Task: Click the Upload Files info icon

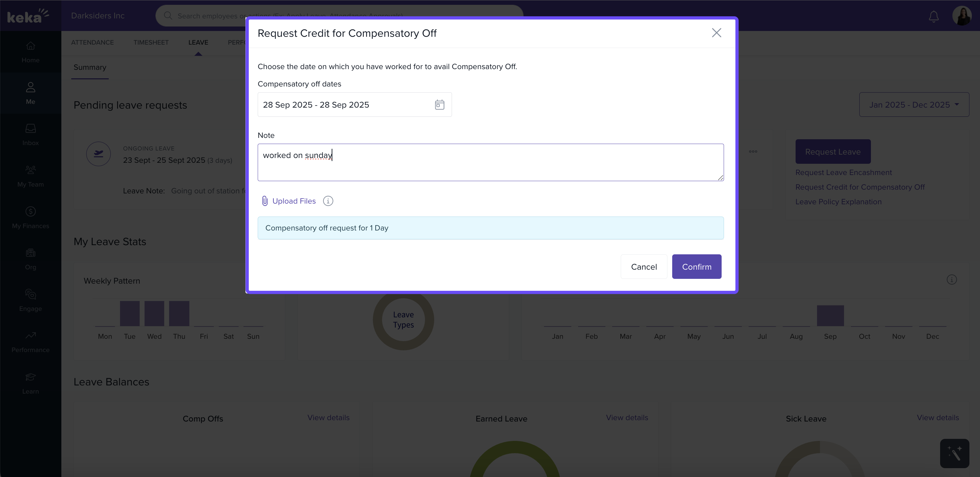Action: [328, 201]
